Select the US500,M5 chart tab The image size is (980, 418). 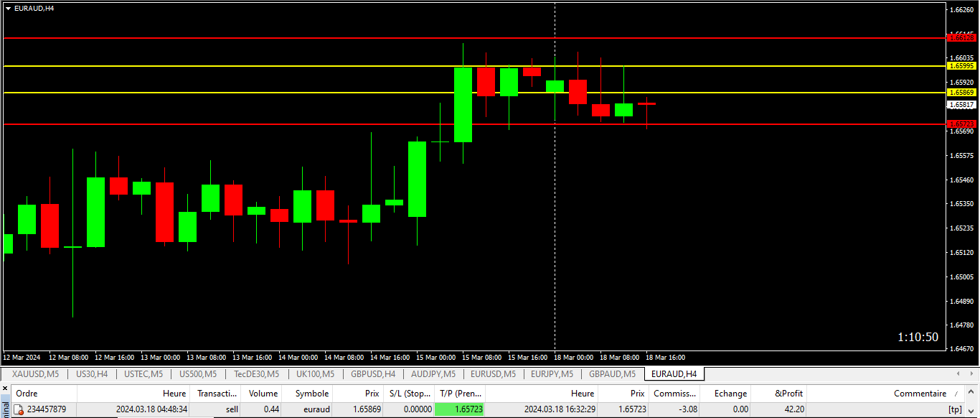coord(199,374)
